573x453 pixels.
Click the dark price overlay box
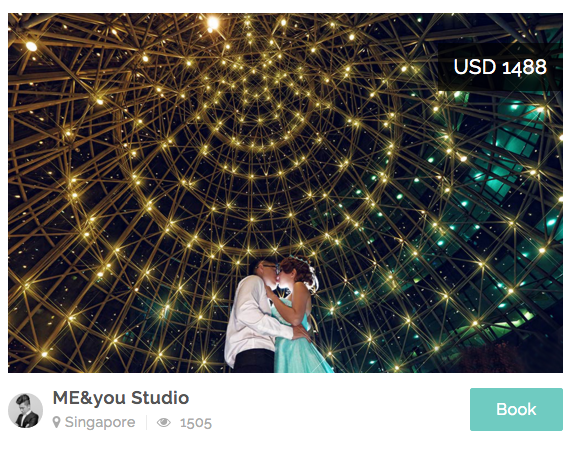(x=500, y=67)
